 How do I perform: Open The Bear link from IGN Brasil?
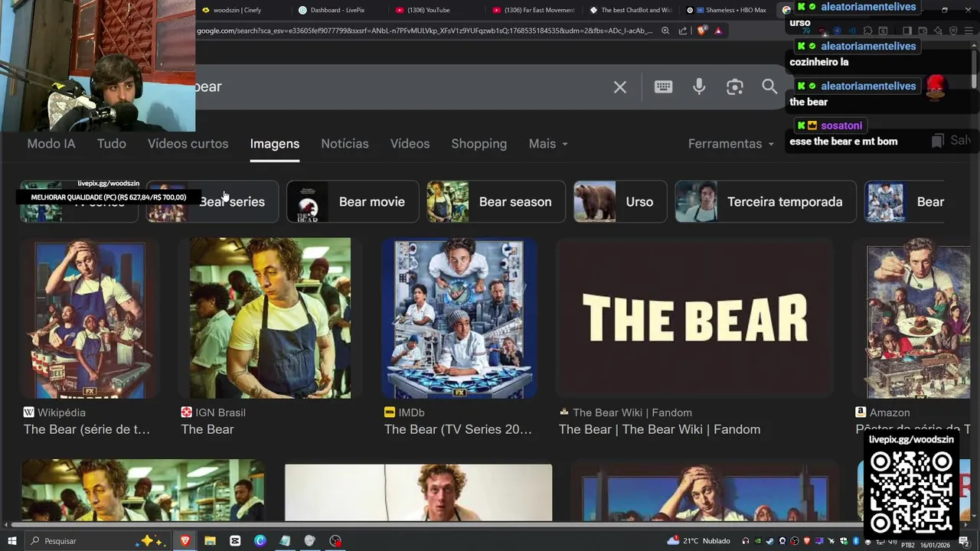pyautogui.click(x=207, y=429)
